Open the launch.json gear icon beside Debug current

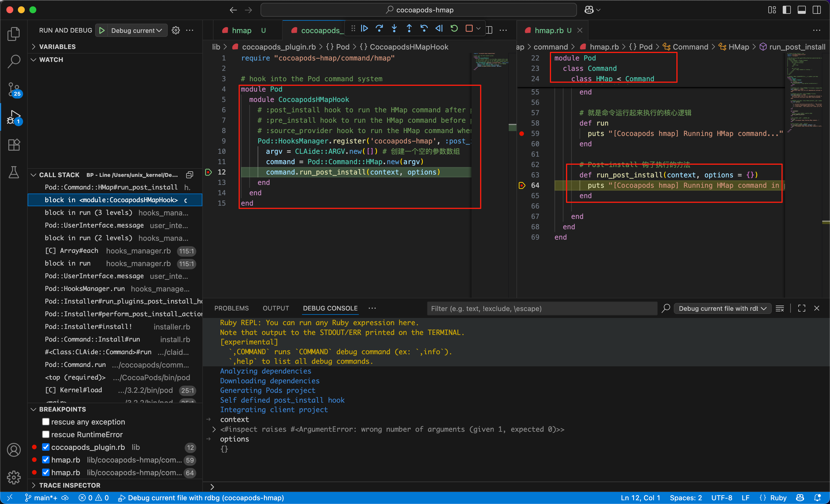point(176,30)
